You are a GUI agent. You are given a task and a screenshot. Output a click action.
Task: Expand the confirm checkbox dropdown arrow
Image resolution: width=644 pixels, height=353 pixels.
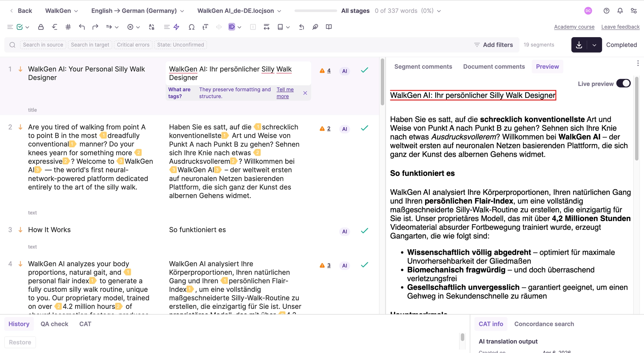27,27
